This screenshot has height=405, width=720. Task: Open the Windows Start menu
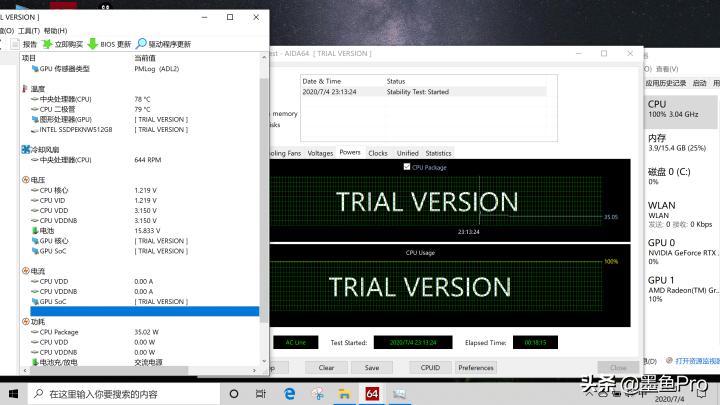(13, 394)
